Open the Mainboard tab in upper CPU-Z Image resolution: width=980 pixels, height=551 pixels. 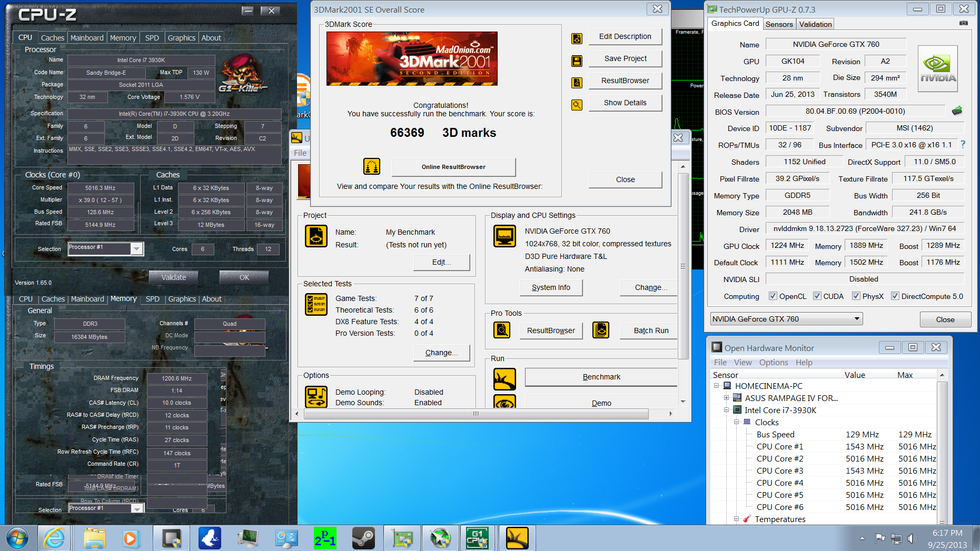point(87,38)
